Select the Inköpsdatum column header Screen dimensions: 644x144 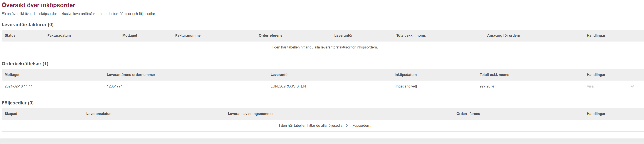click(405, 75)
